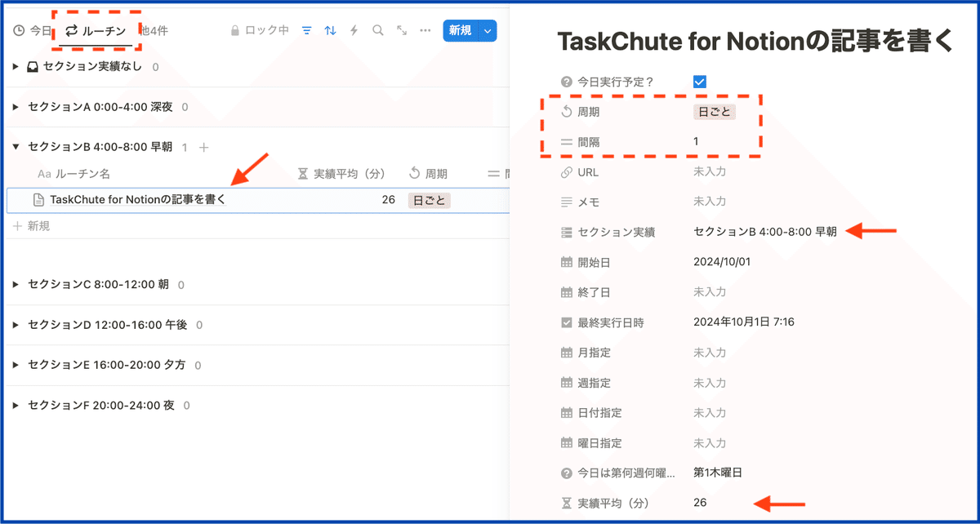Viewport: 980px width, 524px height.
Task: Open the three-dot more options menu
Action: point(425,30)
